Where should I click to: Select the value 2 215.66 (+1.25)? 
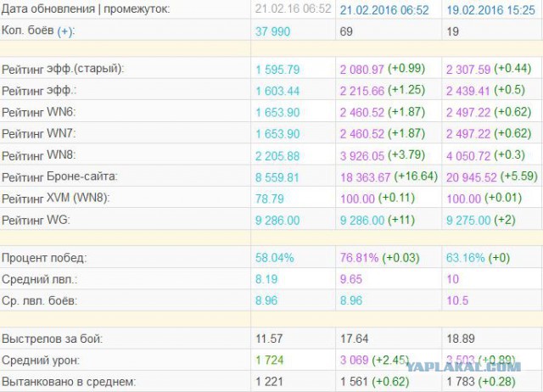coord(383,91)
